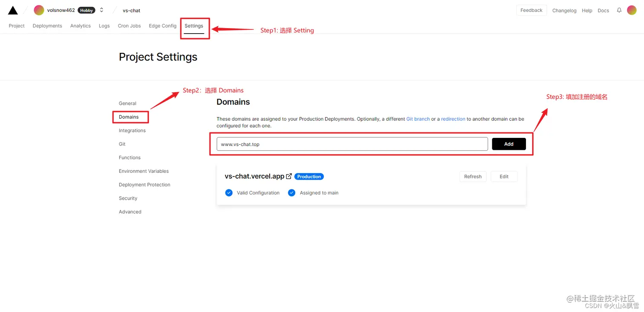Open Integrations settings section

pos(132,131)
